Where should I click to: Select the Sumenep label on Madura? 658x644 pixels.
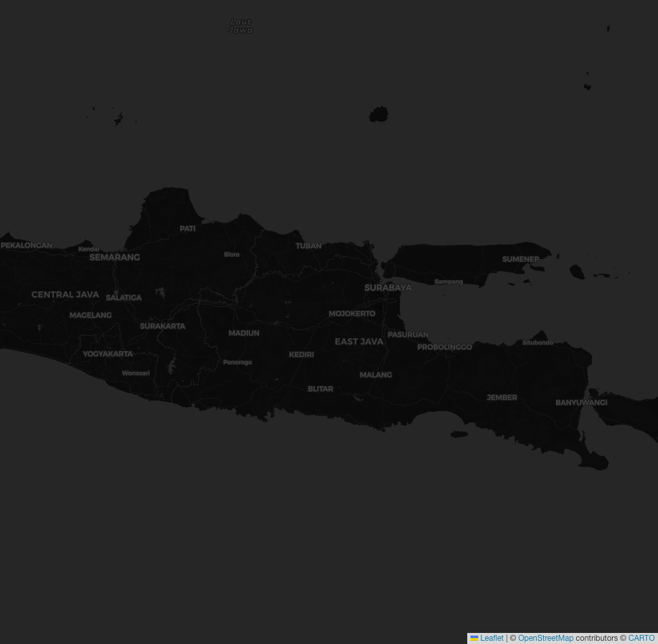(520, 259)
